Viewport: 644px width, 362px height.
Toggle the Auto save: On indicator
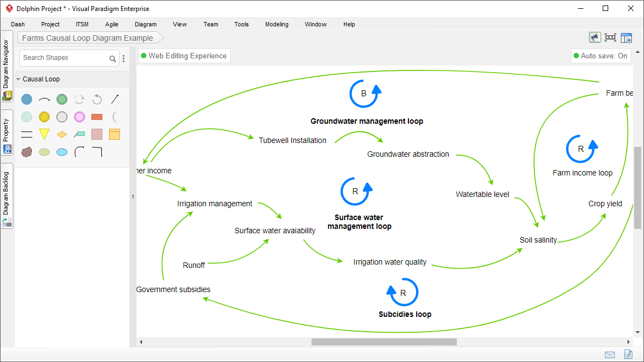click(601, 56)
